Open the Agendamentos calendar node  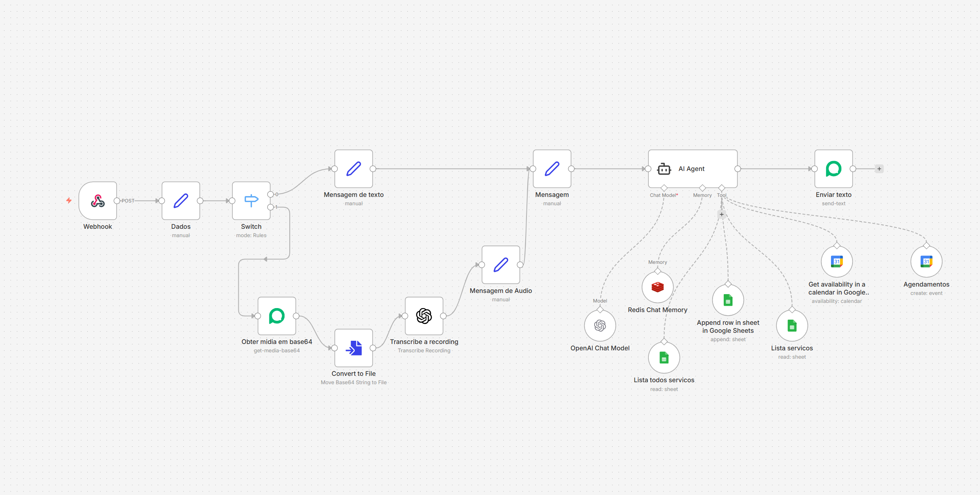(926, 261)
